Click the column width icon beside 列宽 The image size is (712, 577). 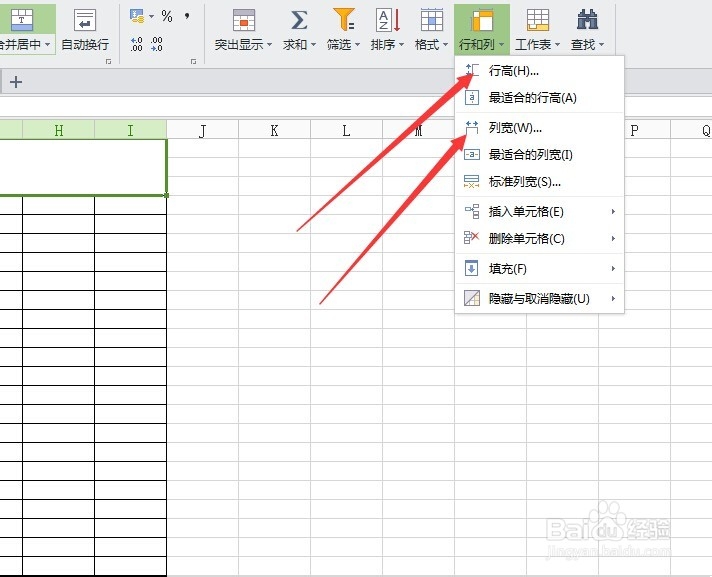pos(472,128)
